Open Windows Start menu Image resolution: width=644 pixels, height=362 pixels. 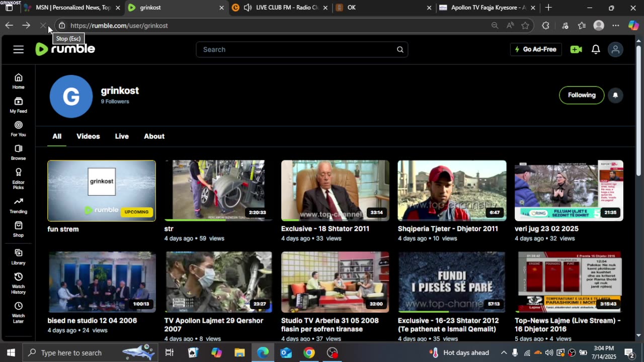pos(11,352)
